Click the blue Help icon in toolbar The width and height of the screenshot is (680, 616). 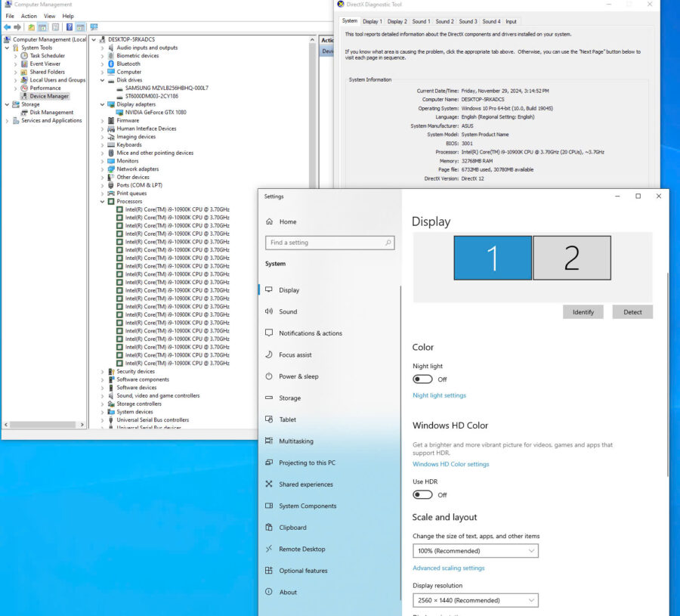pos(70,27)
